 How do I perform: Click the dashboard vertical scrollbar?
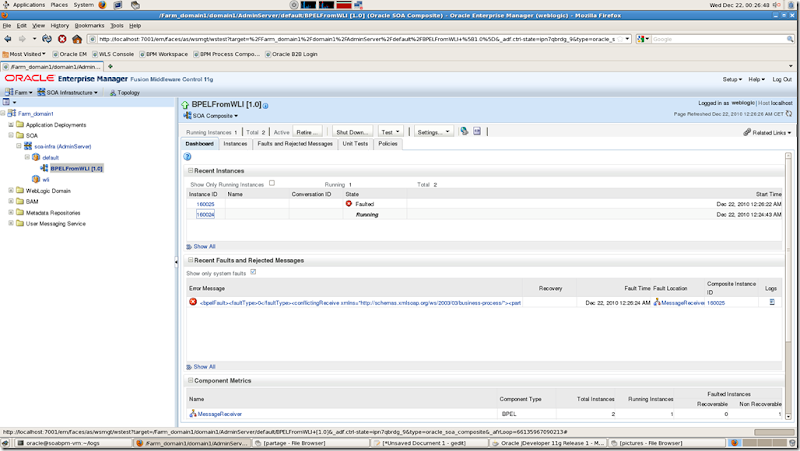788,286
